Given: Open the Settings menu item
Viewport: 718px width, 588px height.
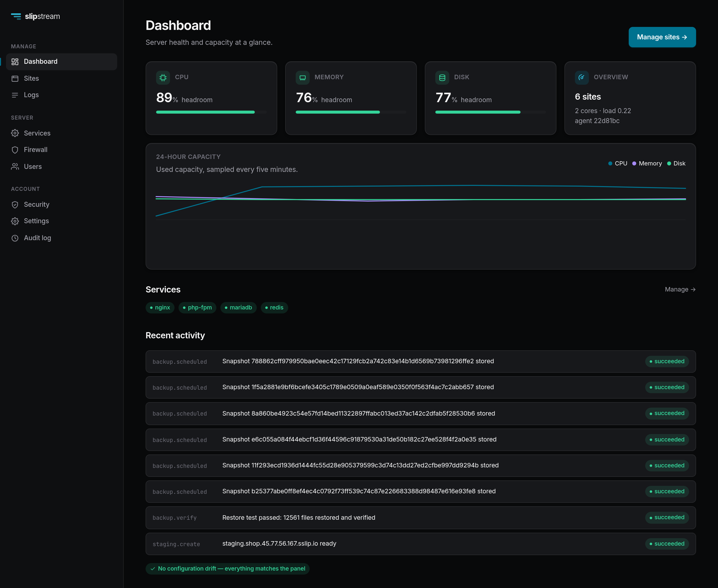Looking at the screenshot, I should [x=62, y=221].
